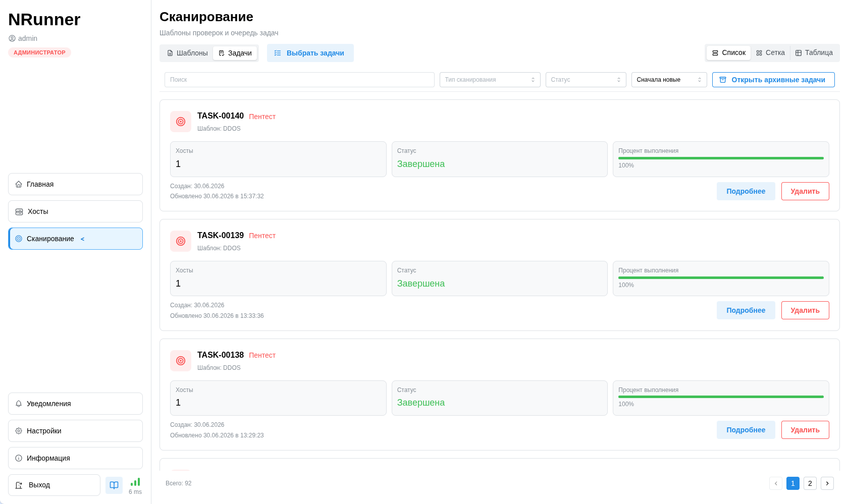This screenshot has width=848, height=504.
Task: Open the Сначала новые sort dropdown
Action: click(669, 80)
